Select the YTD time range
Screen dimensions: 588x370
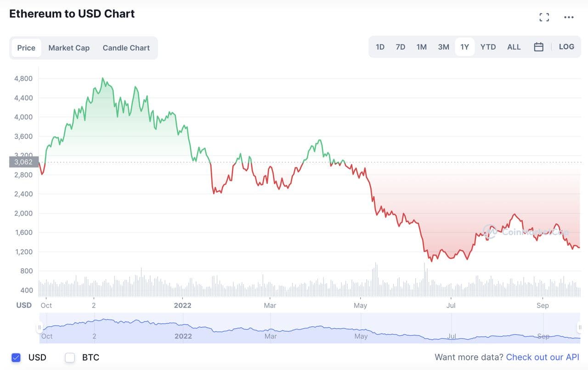(488, 47)
